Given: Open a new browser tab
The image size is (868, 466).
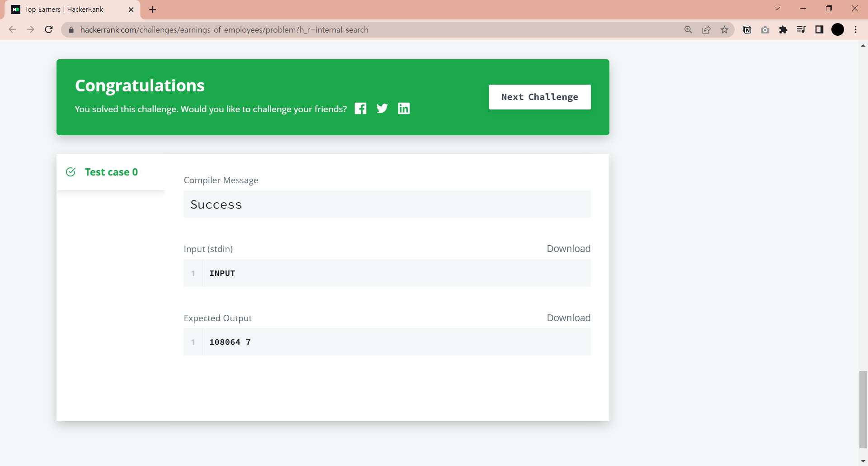Looking at the screenshot, I should [x=153, y=10].
